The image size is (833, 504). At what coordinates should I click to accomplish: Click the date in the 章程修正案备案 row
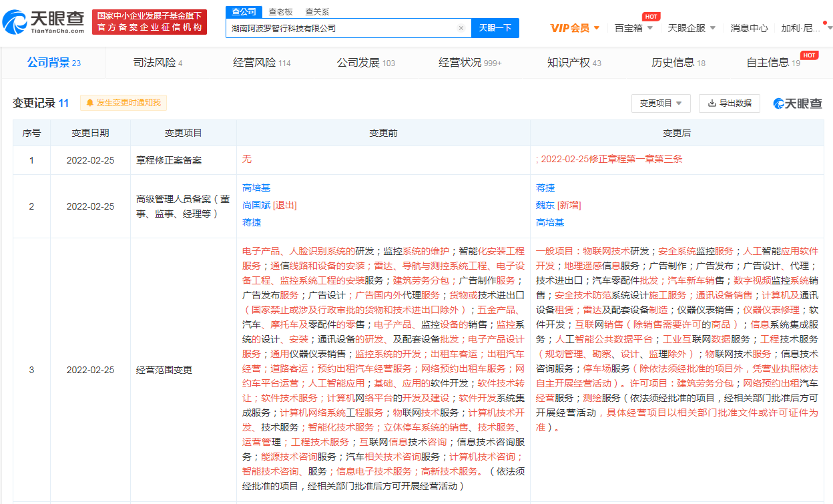pos(90,160)
